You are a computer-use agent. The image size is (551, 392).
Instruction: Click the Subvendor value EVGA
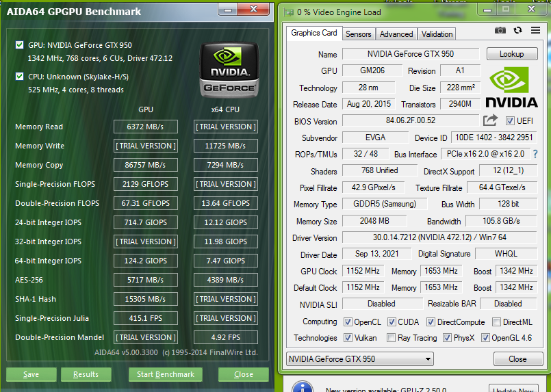376,138
